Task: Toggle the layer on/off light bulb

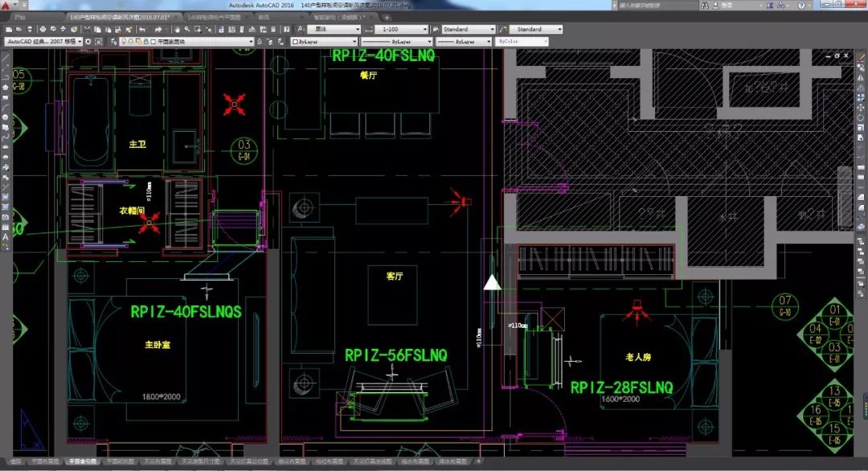Action: point(124,42)
